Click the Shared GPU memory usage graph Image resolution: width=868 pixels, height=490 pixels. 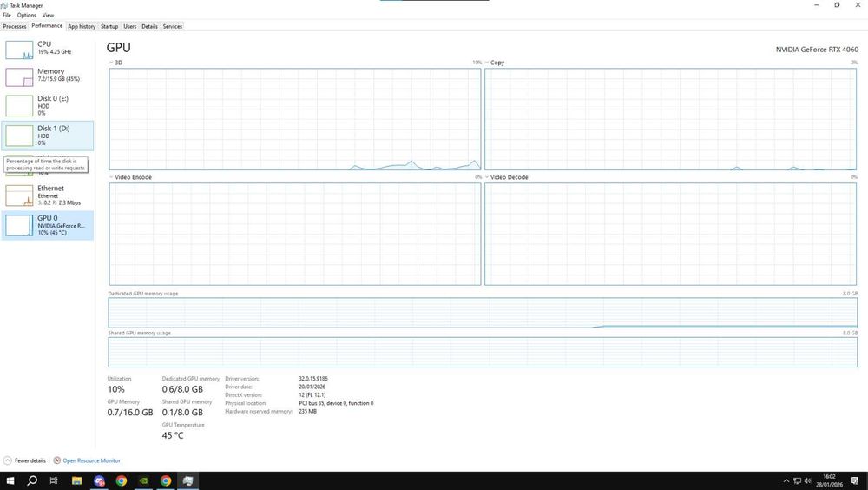tap(483, 352)
